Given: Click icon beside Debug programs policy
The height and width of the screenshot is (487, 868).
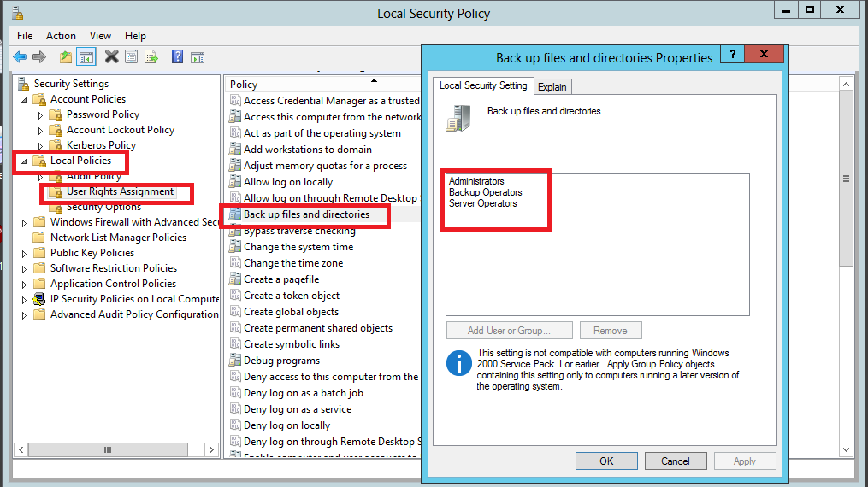Looking at the screenshot, I should [235, 361].
